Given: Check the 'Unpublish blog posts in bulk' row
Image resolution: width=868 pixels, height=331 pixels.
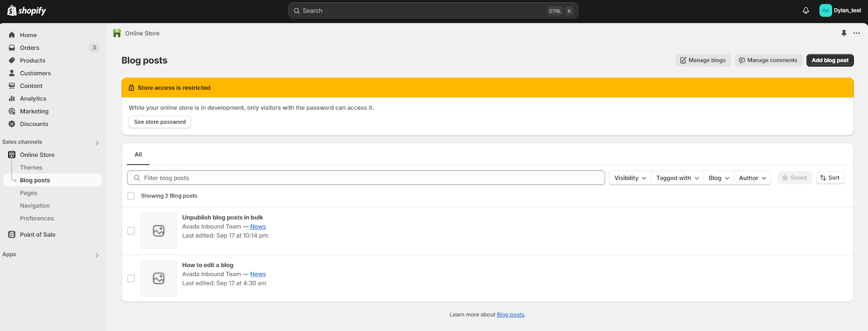Looking at the screenshot, I should (131, 231).
